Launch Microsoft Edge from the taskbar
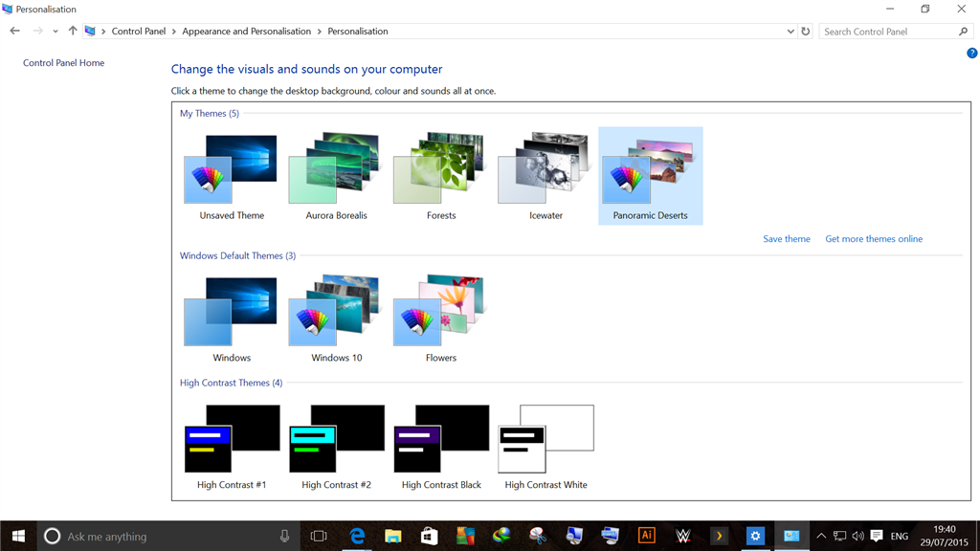980x551 pixels. [357, 536]
